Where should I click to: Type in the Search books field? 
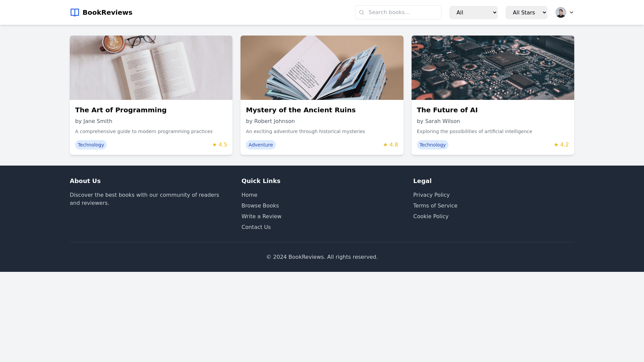pyautogui.click(x=402, y=12)
